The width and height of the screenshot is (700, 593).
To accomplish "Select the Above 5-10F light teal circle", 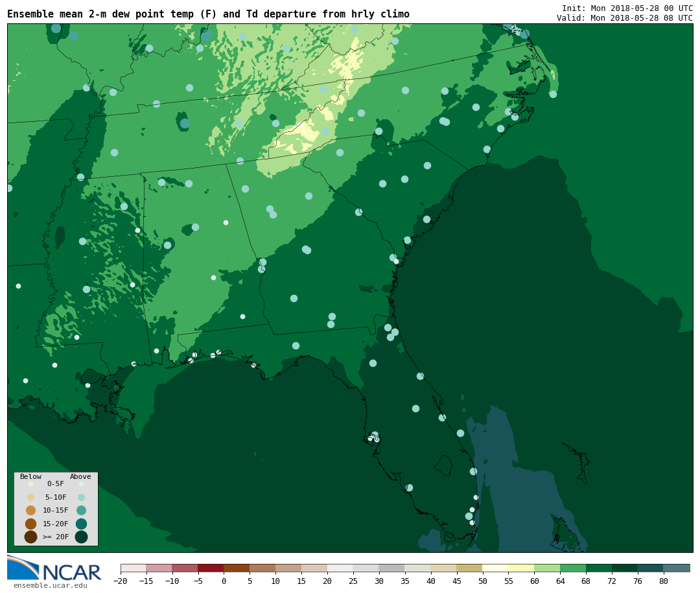I will coord(81,497).
